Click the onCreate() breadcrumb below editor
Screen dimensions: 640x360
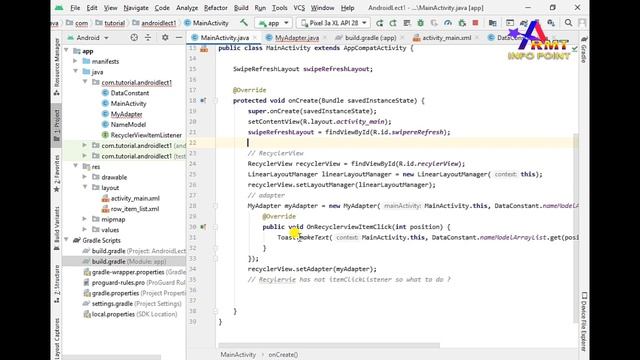[x=283, y=355]
